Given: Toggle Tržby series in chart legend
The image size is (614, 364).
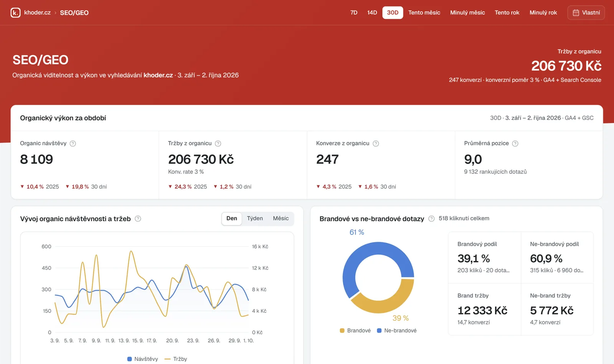Looking at the screenshot, I should click(x=176, y=359).
